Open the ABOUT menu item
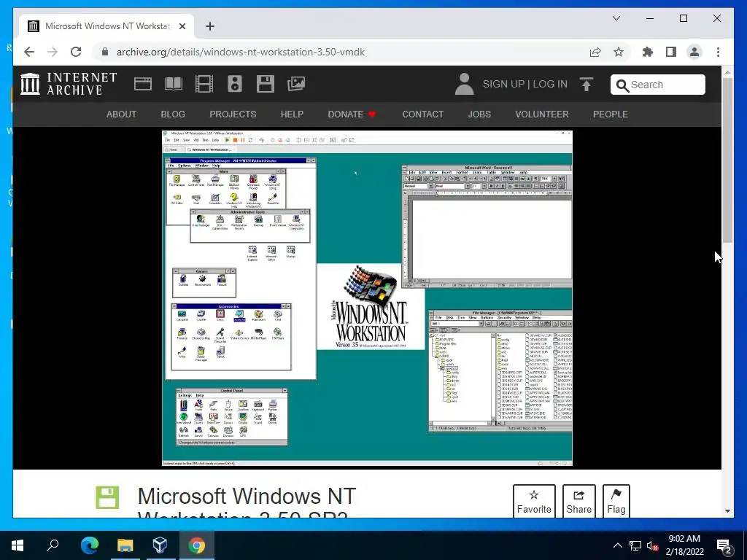747x560 pixels. click(x=122, y=114)
